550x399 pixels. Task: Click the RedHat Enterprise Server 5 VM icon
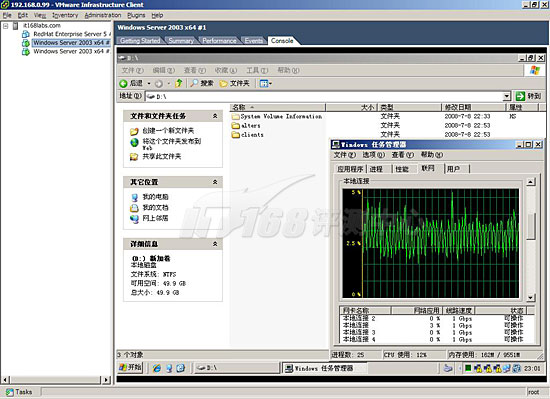26,34
